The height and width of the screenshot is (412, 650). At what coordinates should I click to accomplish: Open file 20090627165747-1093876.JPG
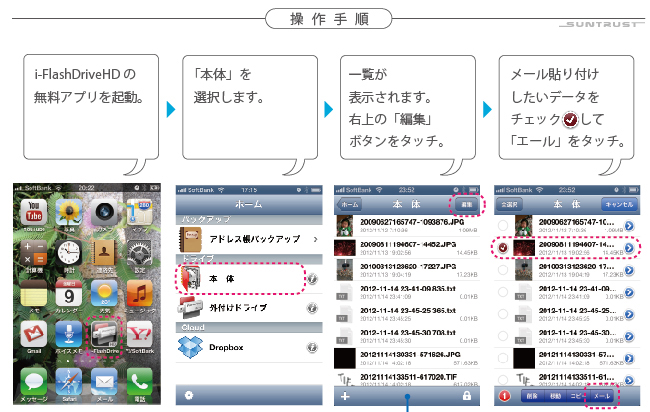click(x=407, y=225)
